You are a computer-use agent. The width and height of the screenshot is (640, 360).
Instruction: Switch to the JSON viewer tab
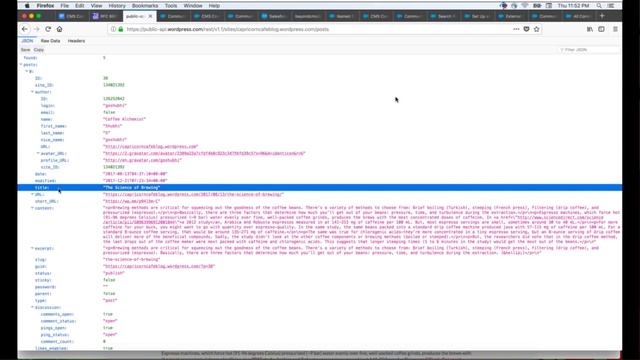27,41
